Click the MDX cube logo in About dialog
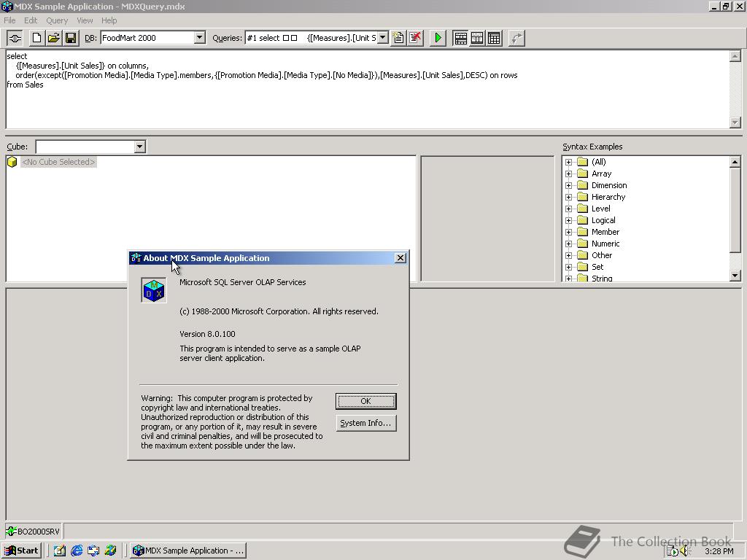This screenshot has width=747, height=560. click(154, 289)
